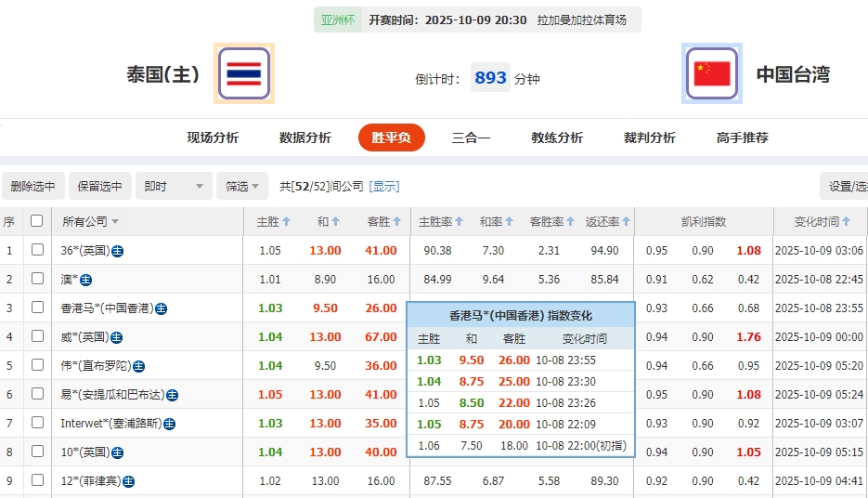Click the 保留选中 button
This screenshot has width=868, height=498.
tap(100, 187)
